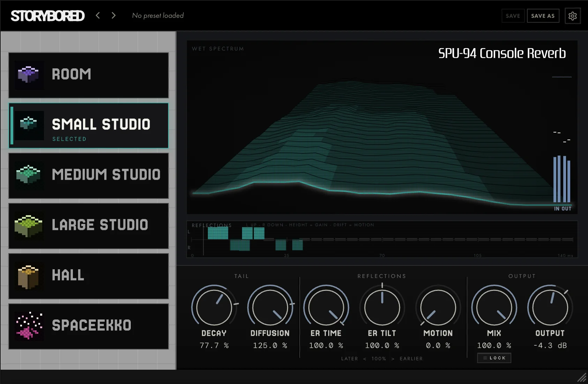
Task: Select the MEDIUM STUDIO reverb type
Action: [x=89, y=176]
